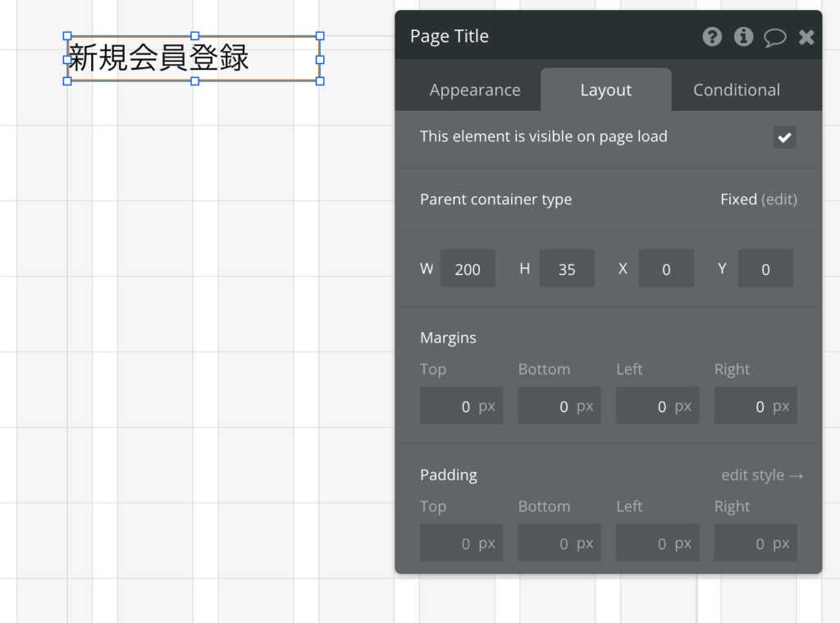Click the top-middle resize handle of text element
The width and height of the screenshot is (840, 623).
click(195, 36)
